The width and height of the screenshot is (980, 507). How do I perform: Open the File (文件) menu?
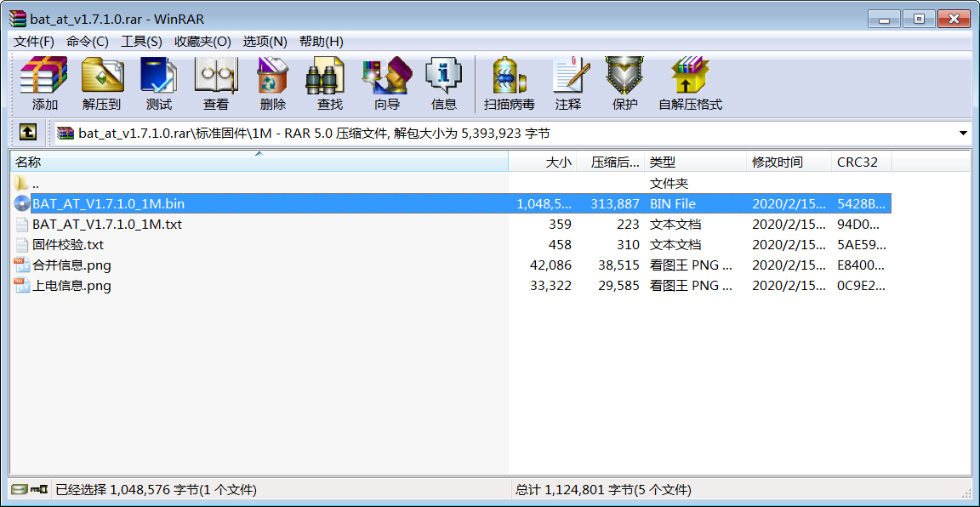34,42
